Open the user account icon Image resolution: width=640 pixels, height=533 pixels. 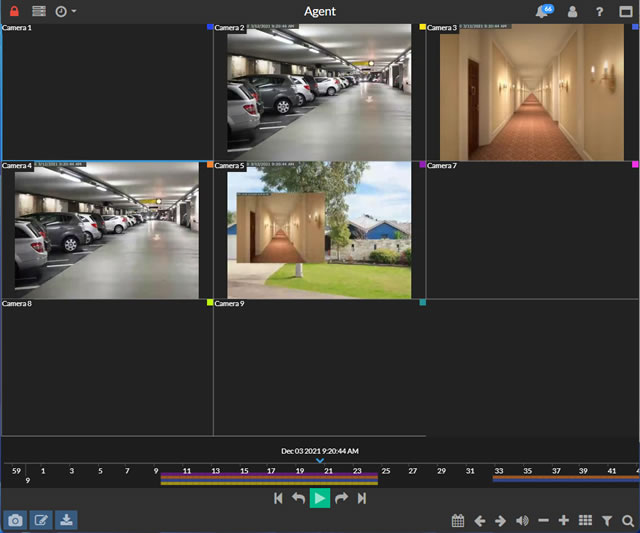pyautogui.click(x=573, y=12)
